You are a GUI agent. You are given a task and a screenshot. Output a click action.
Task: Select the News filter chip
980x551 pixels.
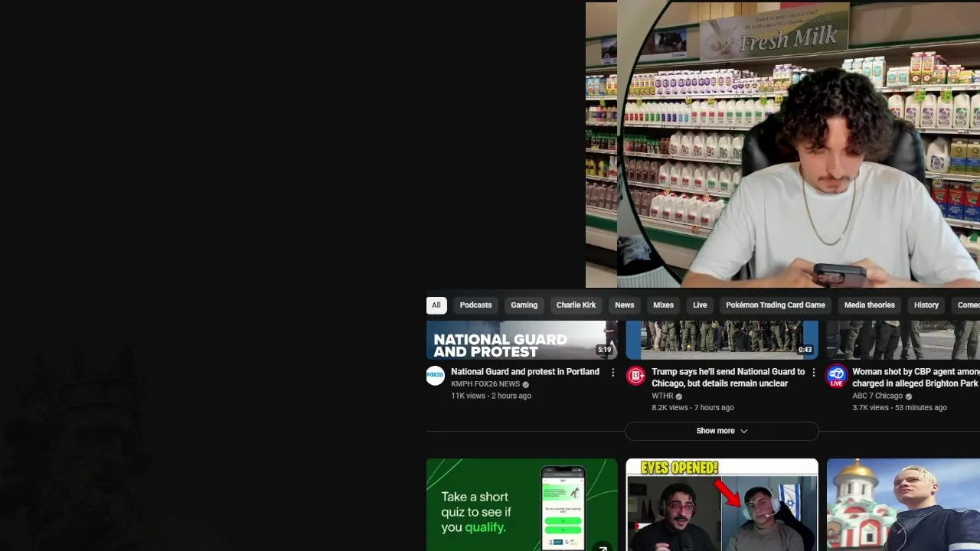pos(624,305)
